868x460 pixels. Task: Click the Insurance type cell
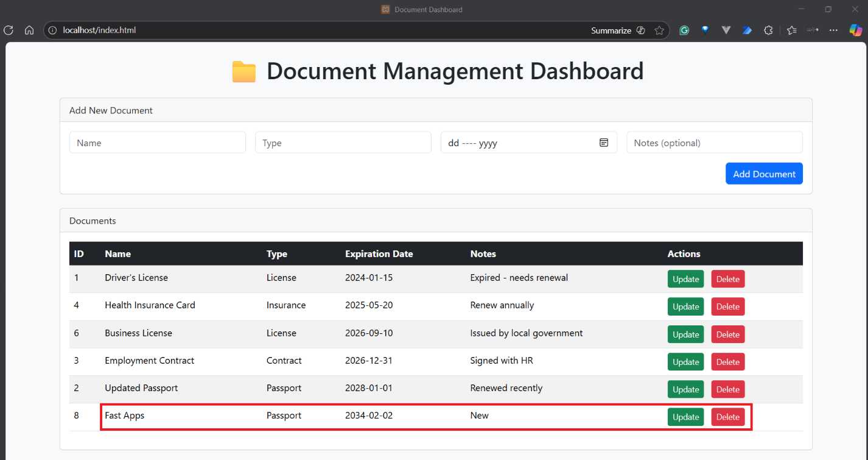point(286,305)
